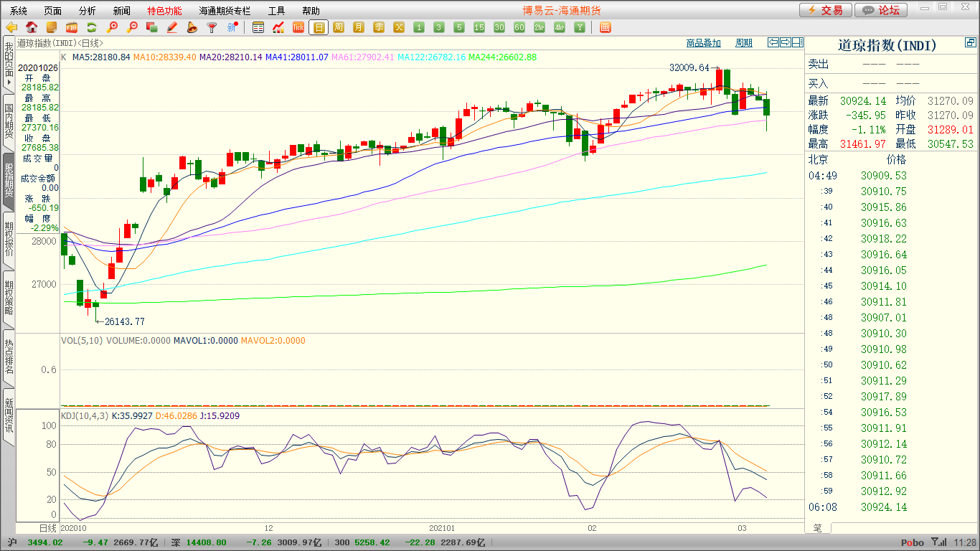
Task: Select the 15-minute period button
Action: [x=479, y=27]
